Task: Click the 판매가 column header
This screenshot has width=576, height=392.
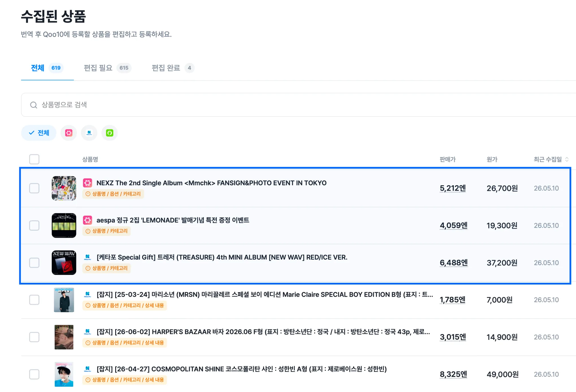Action: point(447,159)
